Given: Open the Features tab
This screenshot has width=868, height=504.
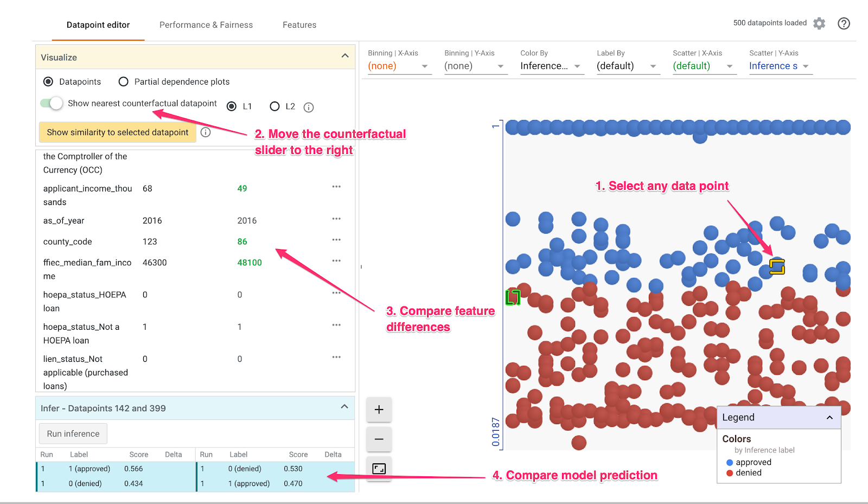Looking at the screenshot, I should [299, 25].
